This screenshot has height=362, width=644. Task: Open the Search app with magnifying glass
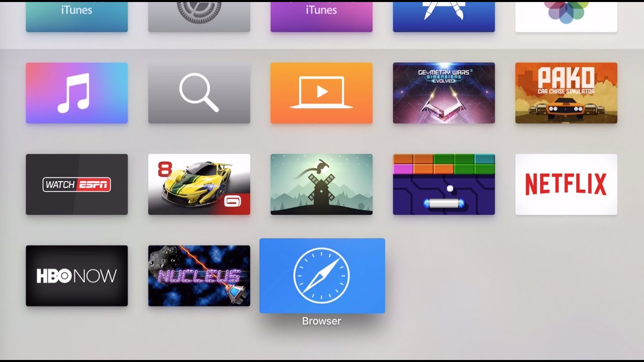199,93
